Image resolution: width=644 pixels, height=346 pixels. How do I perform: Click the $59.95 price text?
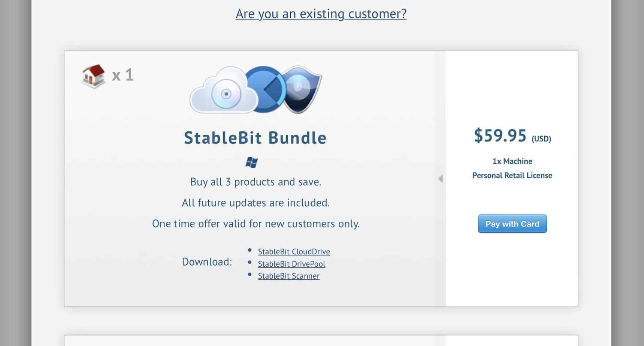coord(500,135)
